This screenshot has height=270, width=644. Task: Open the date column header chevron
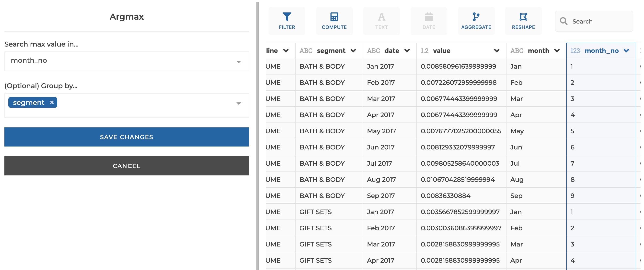pos(407,51)
